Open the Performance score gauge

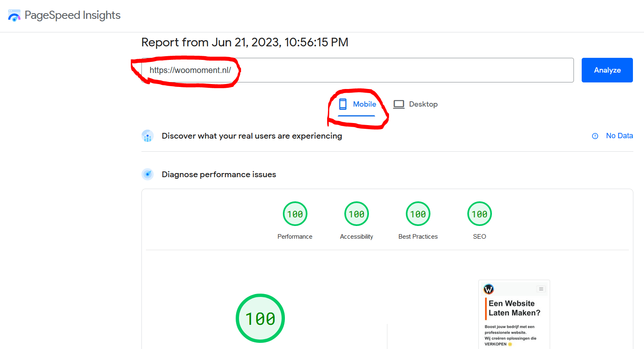(295, 214)
